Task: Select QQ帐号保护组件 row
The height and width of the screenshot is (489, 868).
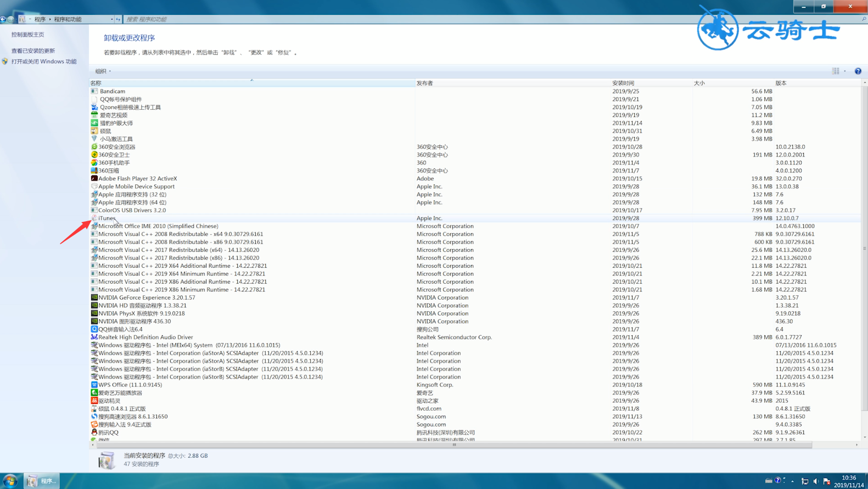Action: [x=475, y=99]
